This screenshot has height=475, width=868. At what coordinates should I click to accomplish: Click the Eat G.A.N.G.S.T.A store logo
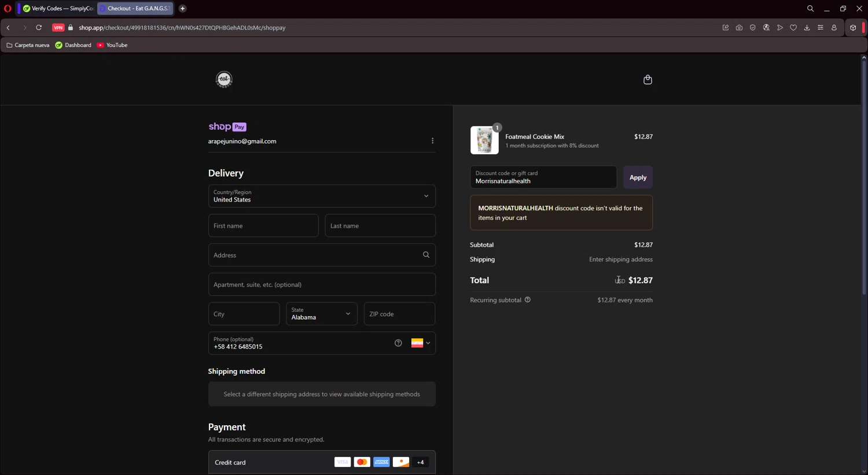coord(224,79)
